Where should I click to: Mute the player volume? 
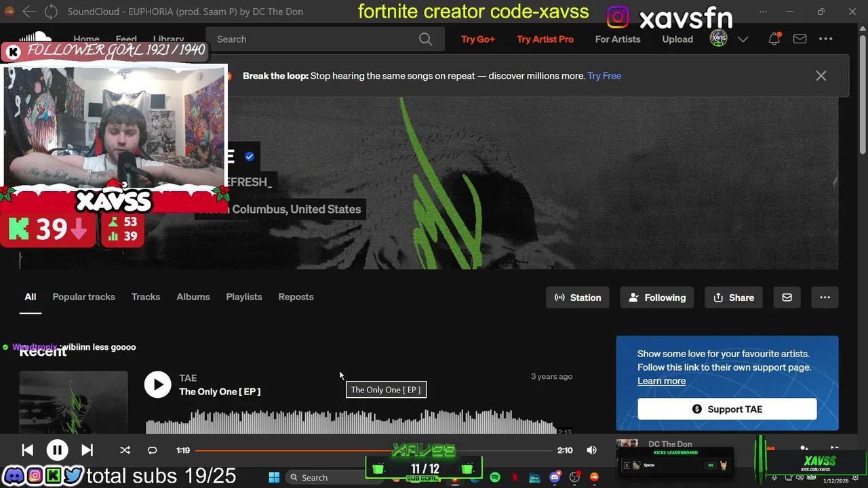(x=592, y=450)
